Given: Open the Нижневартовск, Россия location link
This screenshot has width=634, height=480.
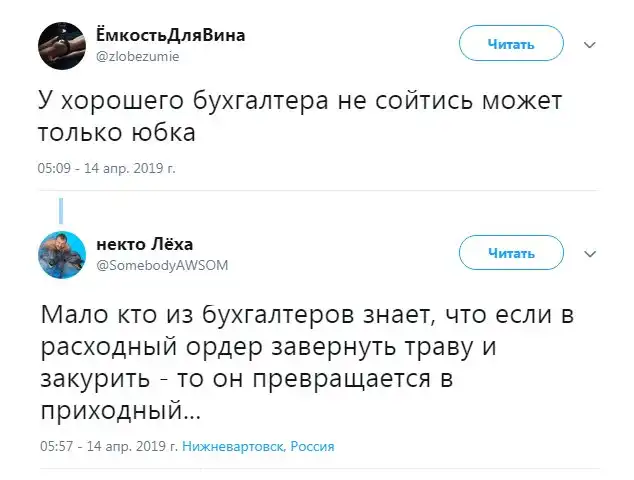Looking at the screenshot, I should point(259,446).
